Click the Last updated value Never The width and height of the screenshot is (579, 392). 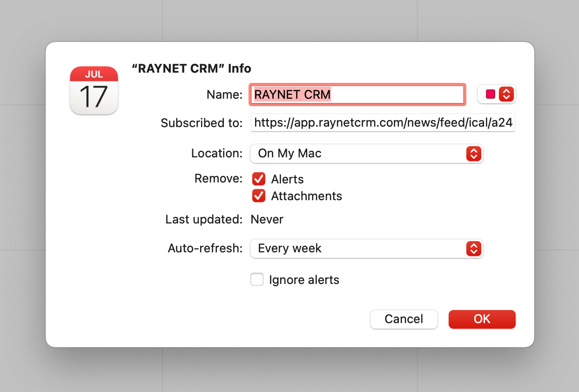[267, 219]
